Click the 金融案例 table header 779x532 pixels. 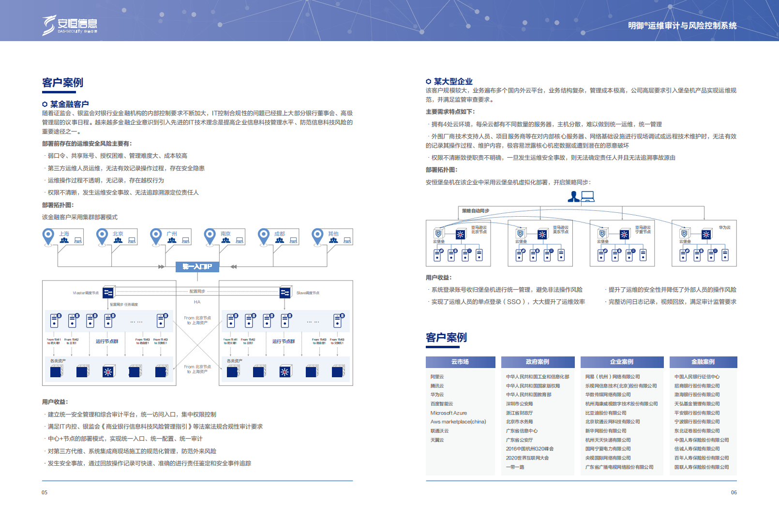(703, 362)
